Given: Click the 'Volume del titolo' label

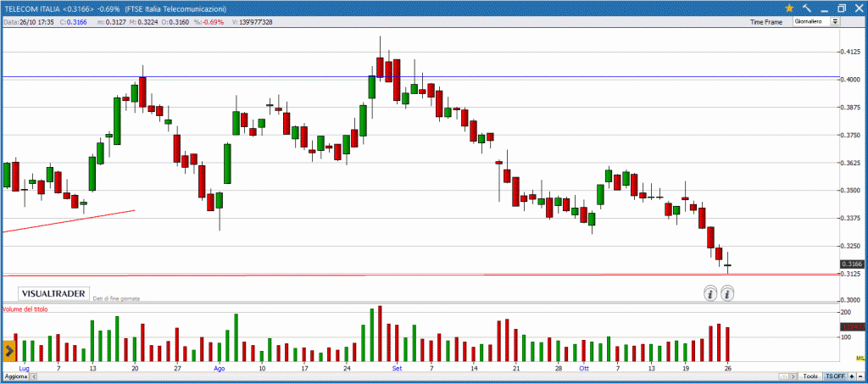Looking at the screenshot, I should (25, 309).
